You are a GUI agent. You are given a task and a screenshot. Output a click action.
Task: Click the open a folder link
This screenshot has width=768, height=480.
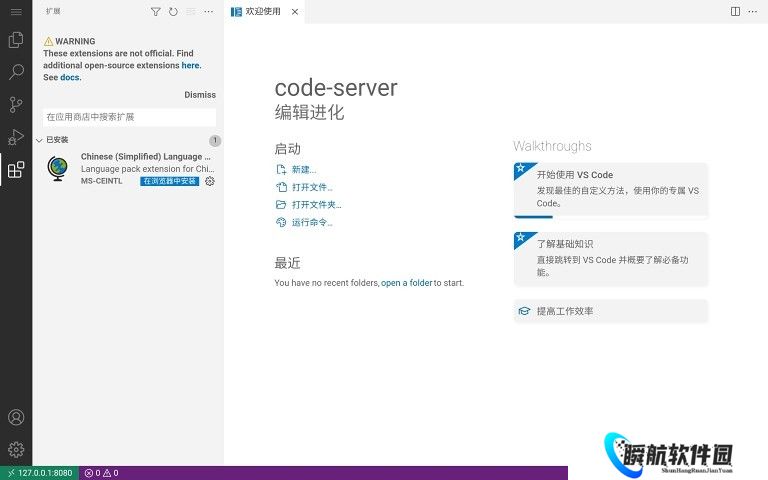point(407,283)
